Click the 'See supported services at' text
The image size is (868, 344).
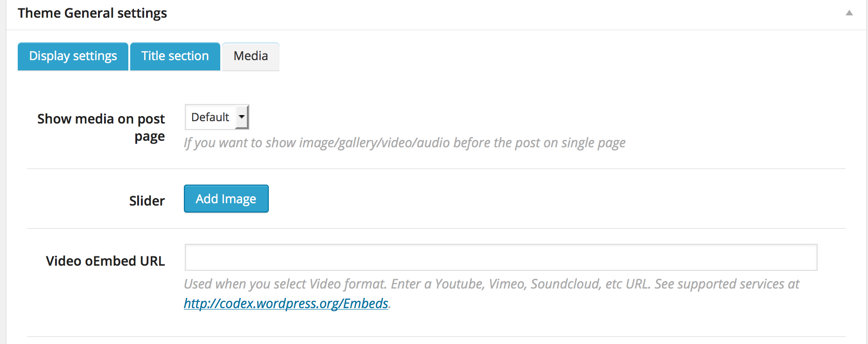[727, 284]
